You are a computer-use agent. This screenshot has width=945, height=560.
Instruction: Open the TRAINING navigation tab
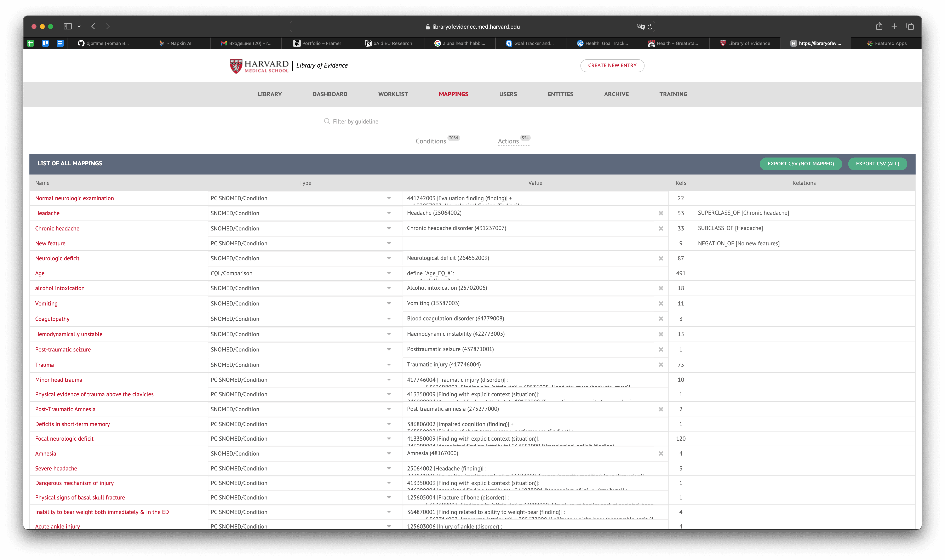click(x=673, y=94)
